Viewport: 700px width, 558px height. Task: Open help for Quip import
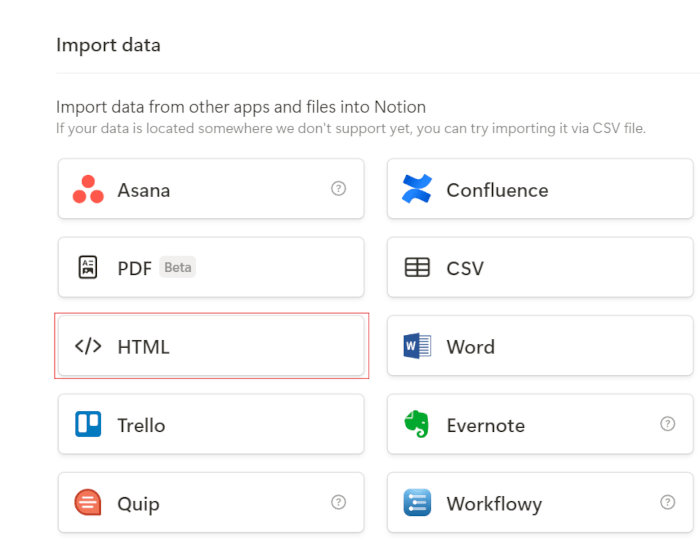click(338, 502)
